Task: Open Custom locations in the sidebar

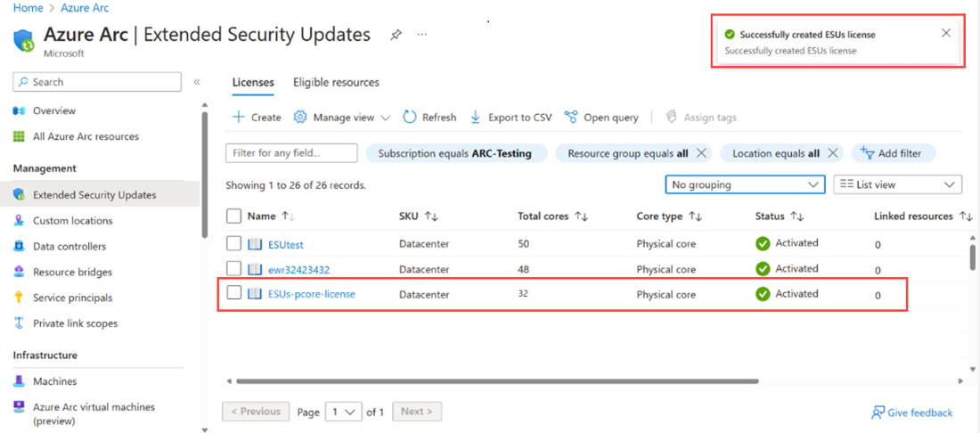Action: 72,221
